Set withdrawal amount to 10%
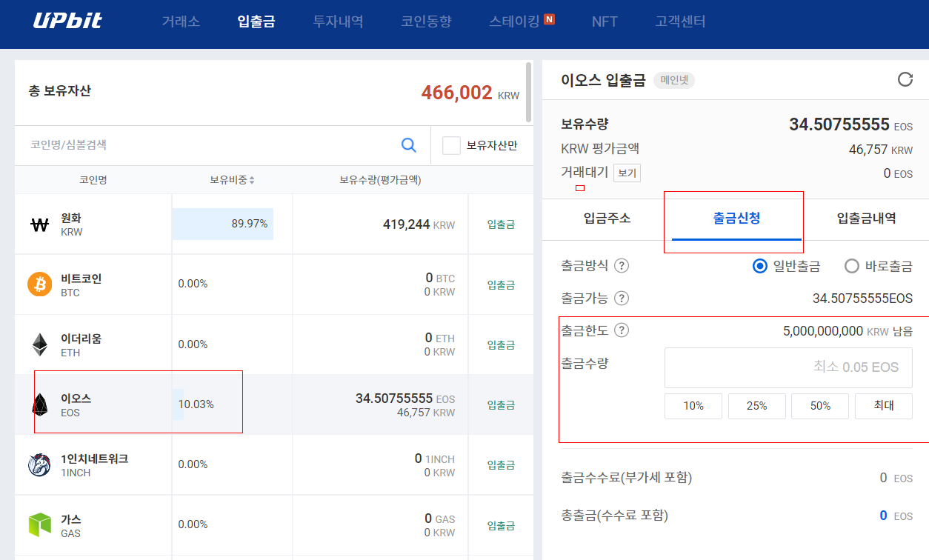This screenshot has width=929, height=560. (x=693, y=406)
